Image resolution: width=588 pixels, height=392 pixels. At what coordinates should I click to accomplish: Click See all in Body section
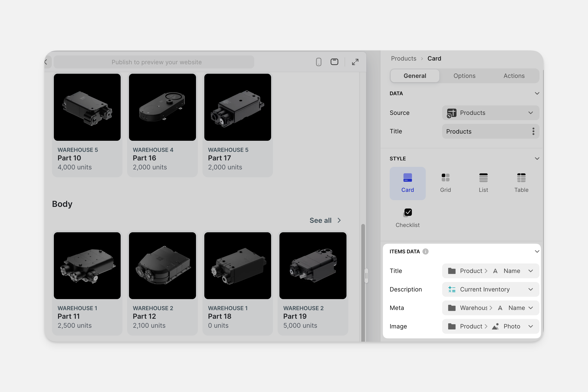pyautogui.click(x=325, y=220)
